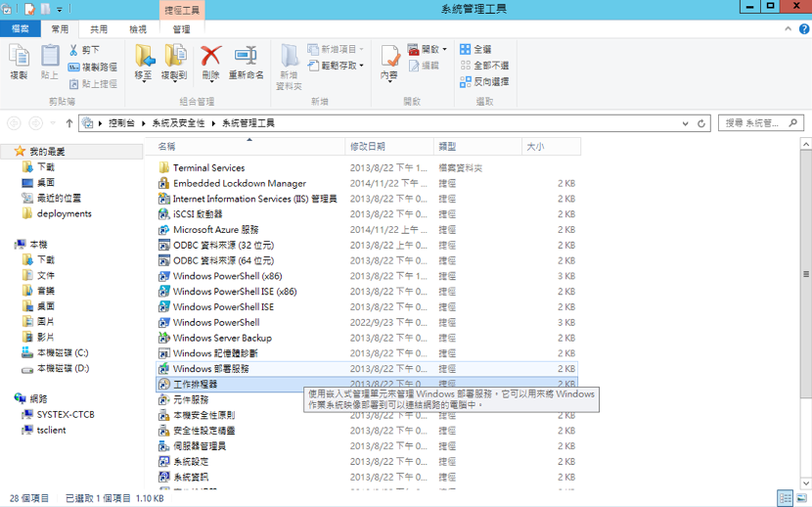
Task: Select SYSTEX-CTCB under network
Action: click(58, 414)
